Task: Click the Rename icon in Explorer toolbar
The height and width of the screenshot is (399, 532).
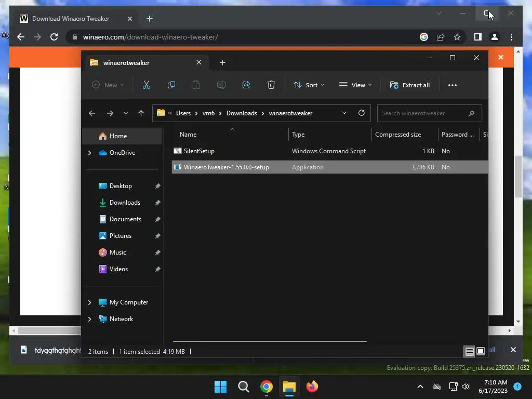Action: (x=221, y=85)
